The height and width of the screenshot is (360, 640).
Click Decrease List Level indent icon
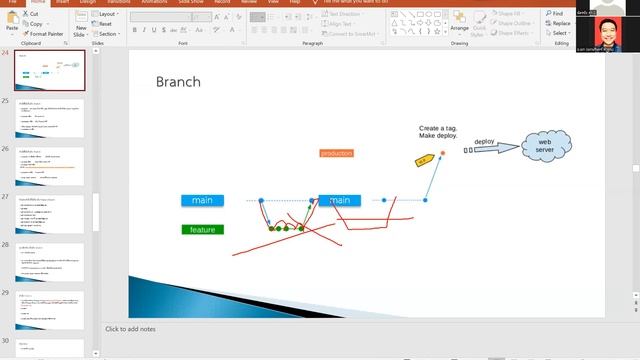(288, 17)
